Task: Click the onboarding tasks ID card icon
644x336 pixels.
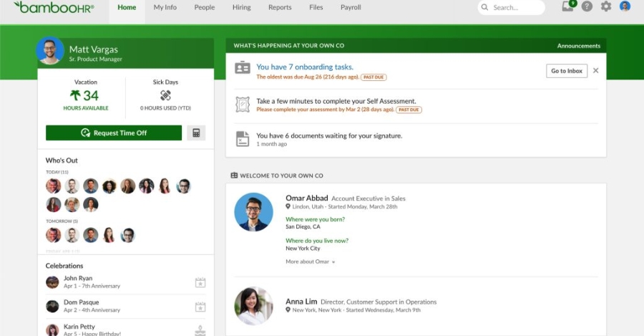Action: coord(243,68)
